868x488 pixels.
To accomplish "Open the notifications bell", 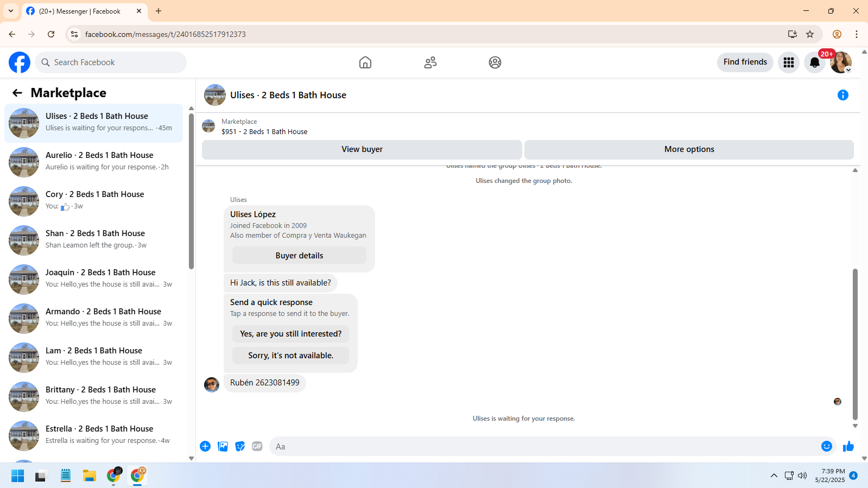I will point(815,62).
